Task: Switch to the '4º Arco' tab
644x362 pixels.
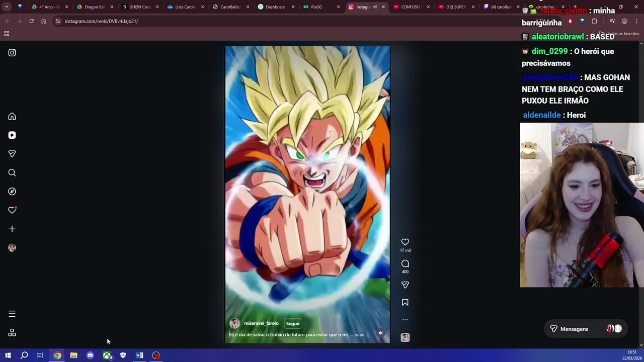Action: tap(49, 7)
